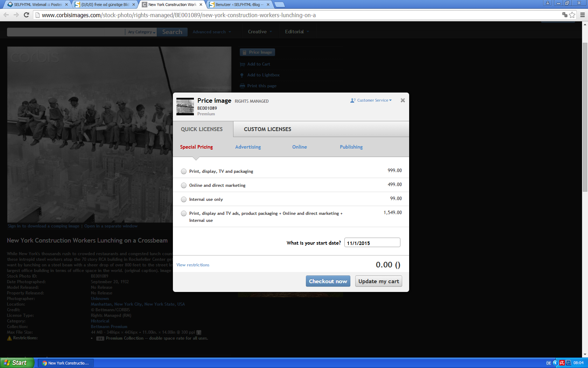
Task: Select Internal use only option
Action: [184, 199]
